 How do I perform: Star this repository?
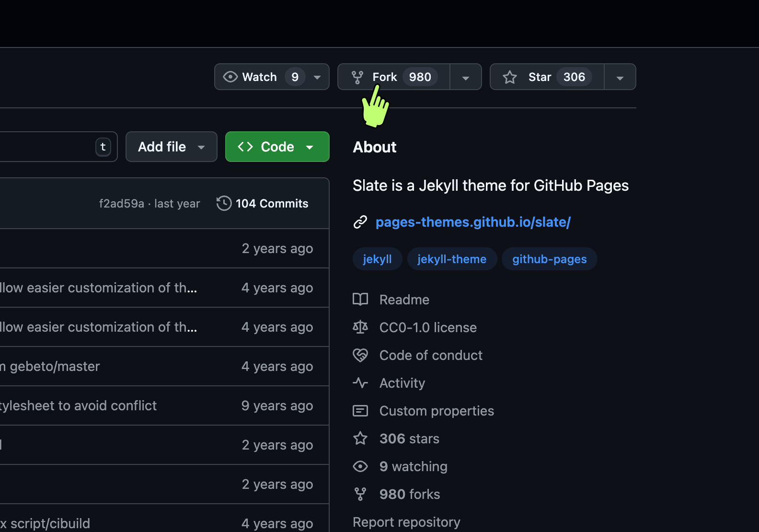(547, 77)
